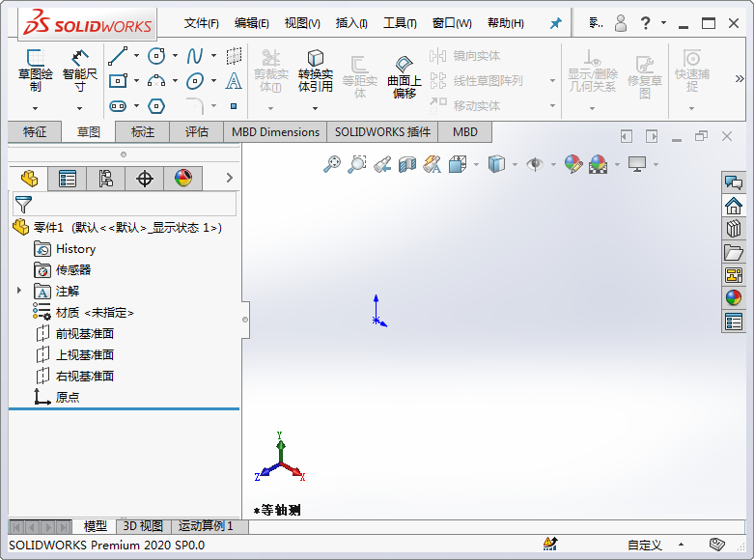This screenshot has height=560, width=754.
Task: Click 自定义 unit system in status bar
Action: 645,546
